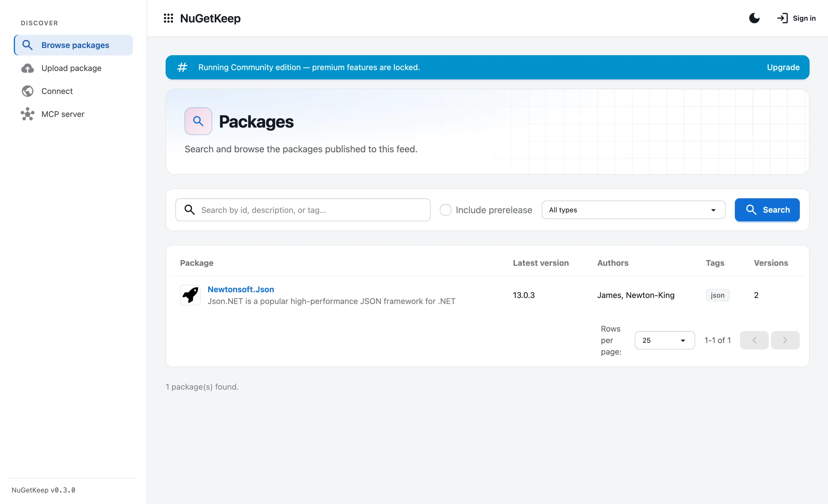Open the Newtonsoft.Json package link

click(x=241, y=289)
